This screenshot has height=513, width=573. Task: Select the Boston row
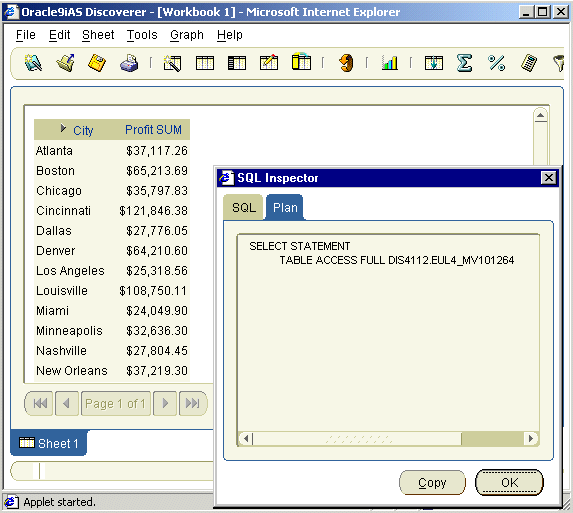click(112, 171)
